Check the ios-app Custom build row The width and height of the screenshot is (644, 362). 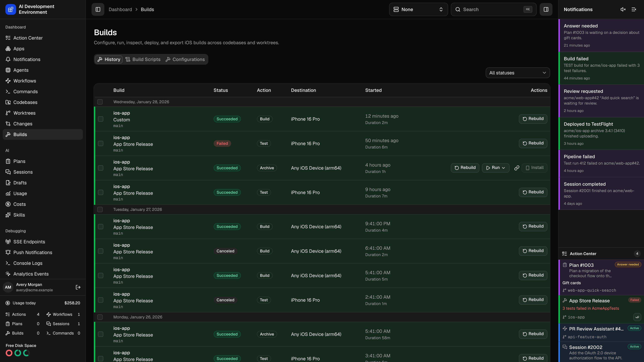click(101, 119)
